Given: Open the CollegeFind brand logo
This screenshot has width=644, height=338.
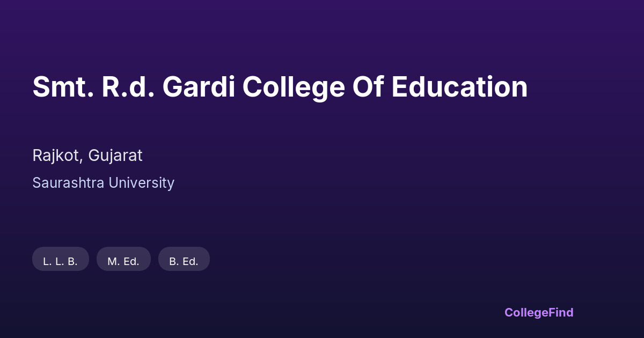Looking at the screenshot, I should (x=539, y=312).
